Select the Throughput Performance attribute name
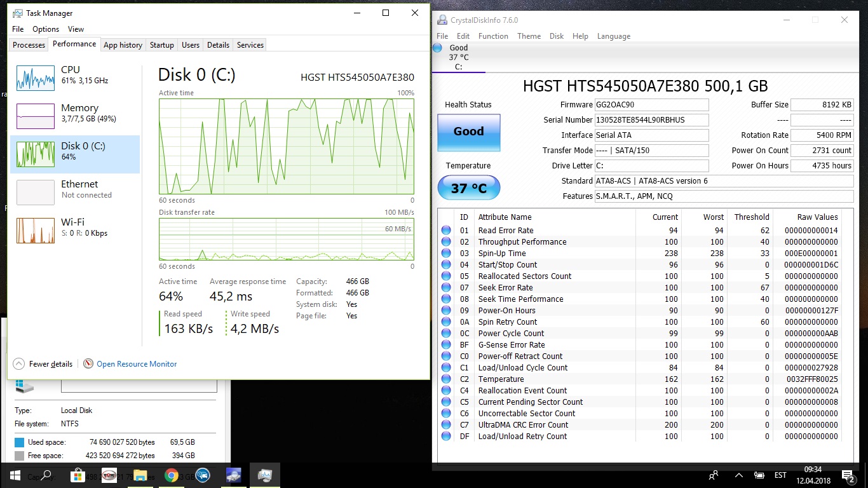Screen dimensions: 868x488 coord(522,242)
